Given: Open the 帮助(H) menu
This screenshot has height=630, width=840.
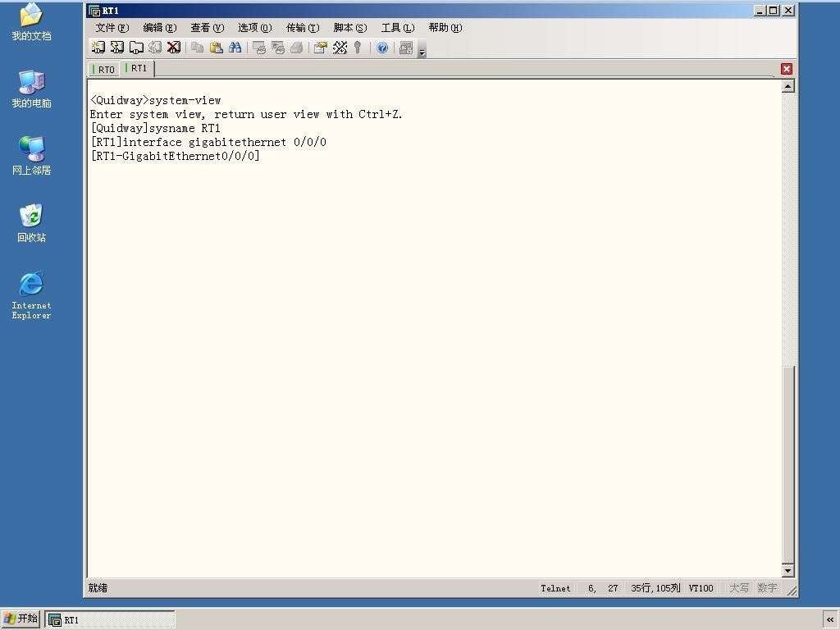Looking at the screenshot, I should click(x=445, y=28).
